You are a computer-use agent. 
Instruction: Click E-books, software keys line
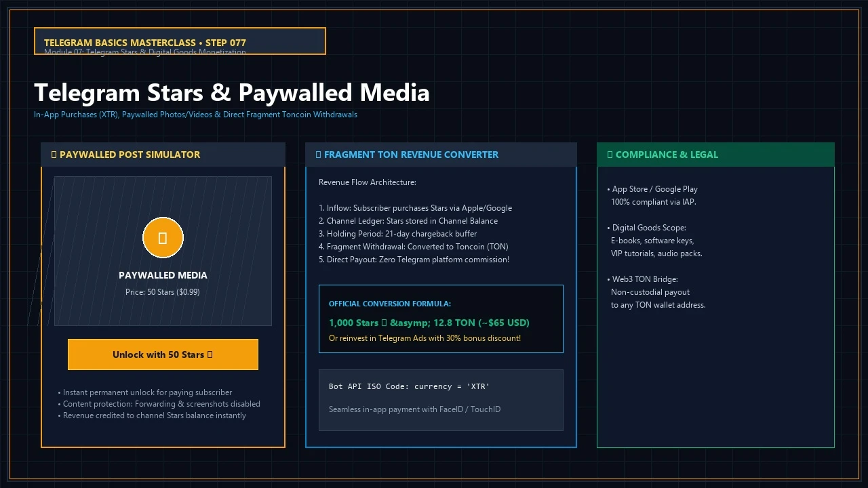[x=652, y=241]
